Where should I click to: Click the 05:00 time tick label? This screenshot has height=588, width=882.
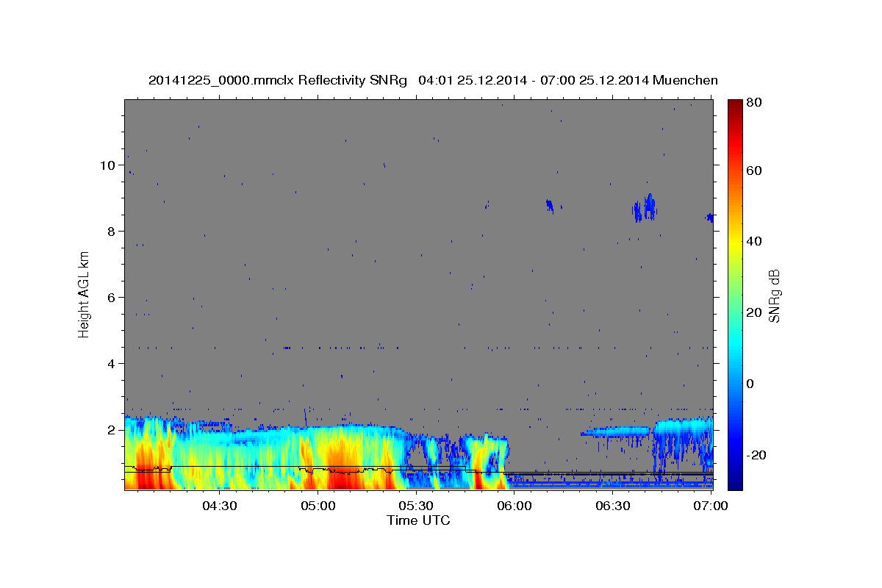pos(318,506)
